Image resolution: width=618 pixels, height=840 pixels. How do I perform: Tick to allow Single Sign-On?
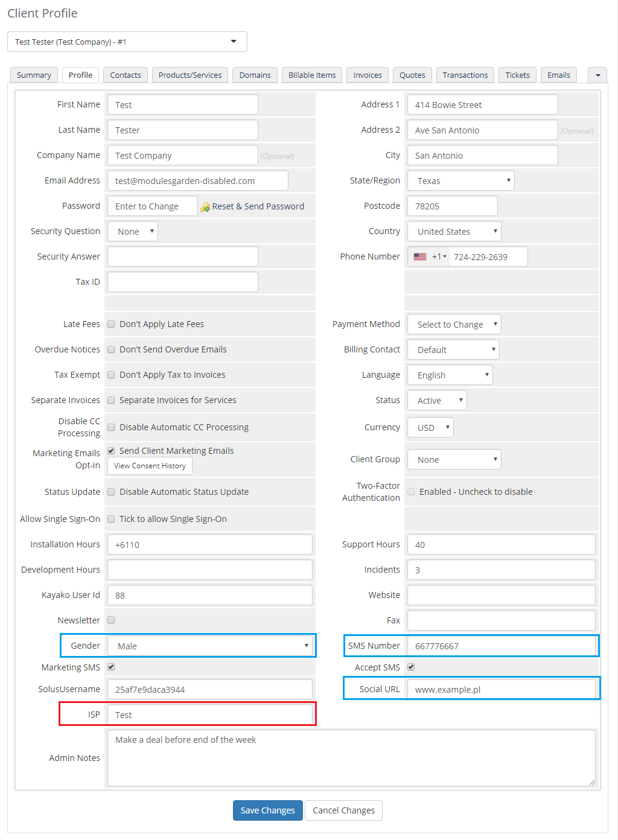tap(111, 519)
